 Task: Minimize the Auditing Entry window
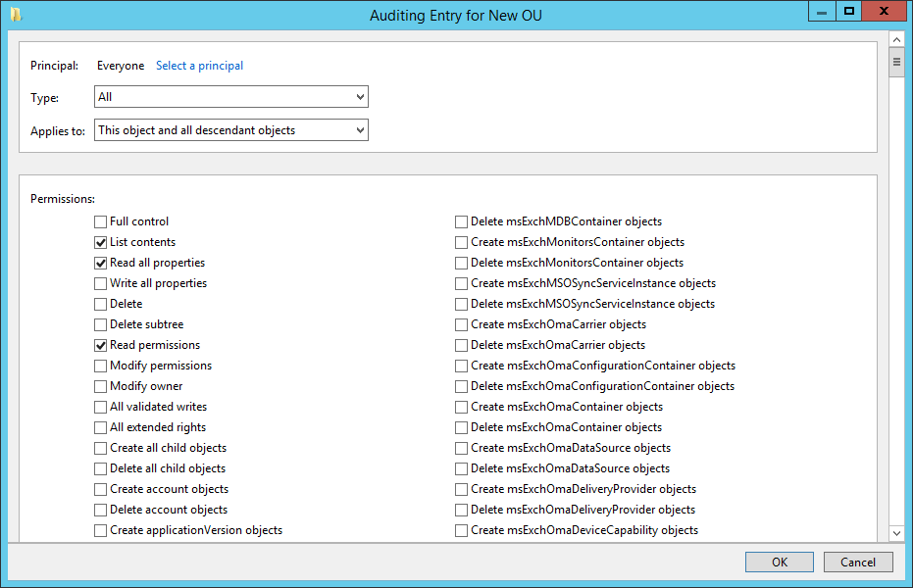[822, 12]
